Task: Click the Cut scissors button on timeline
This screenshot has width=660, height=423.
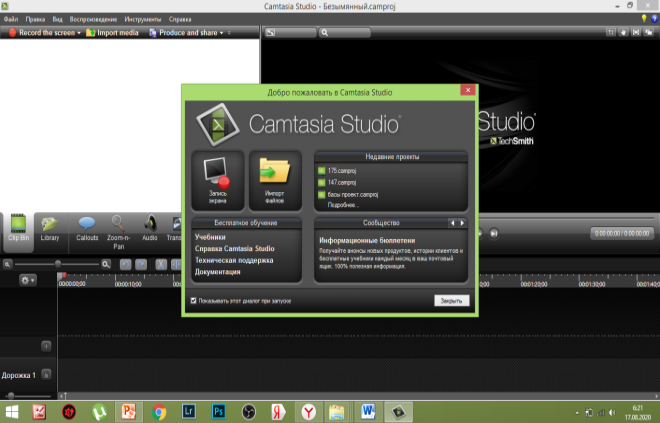Action: pos(161,264)
